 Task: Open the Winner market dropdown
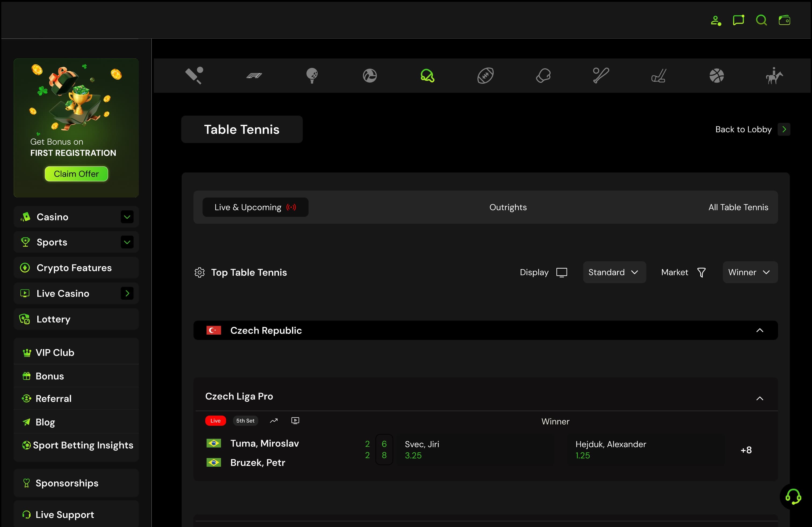(750, 272)
